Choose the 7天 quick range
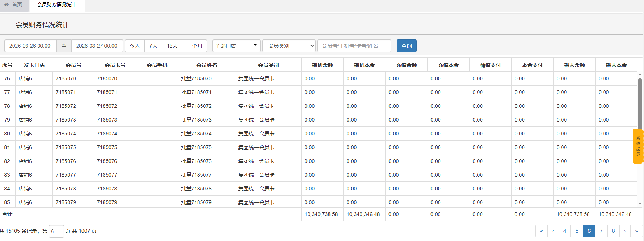The width and height of the screenshot is (644, 241). [153, 46]
